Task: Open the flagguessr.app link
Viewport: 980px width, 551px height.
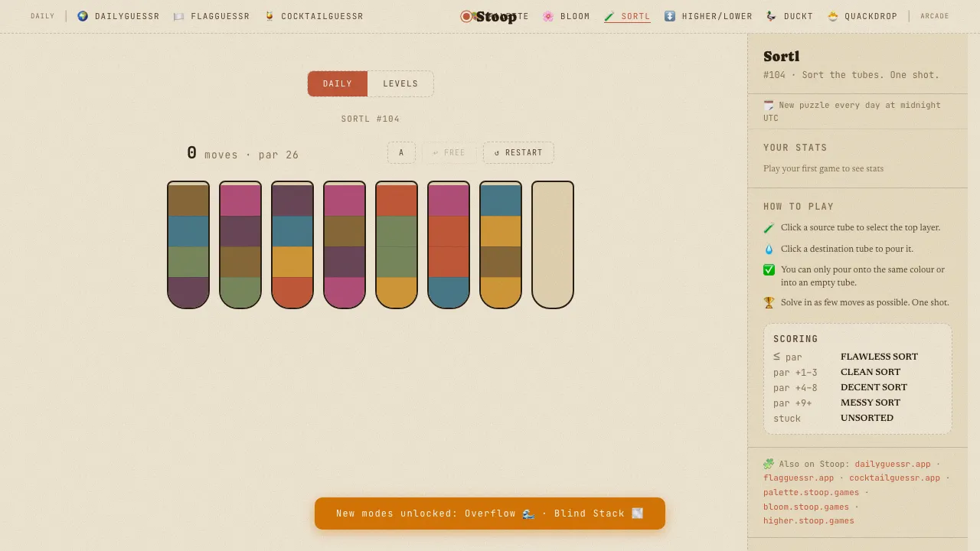Action: 799,478
